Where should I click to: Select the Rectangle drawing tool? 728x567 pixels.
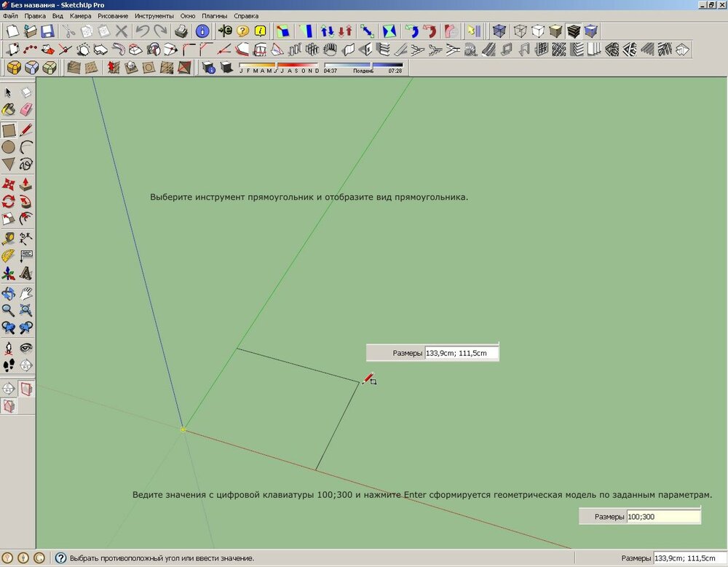(x=9, y=130)
